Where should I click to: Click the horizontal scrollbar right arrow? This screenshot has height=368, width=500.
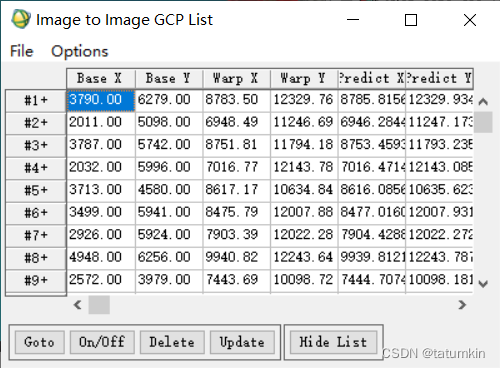click(462, 305)
